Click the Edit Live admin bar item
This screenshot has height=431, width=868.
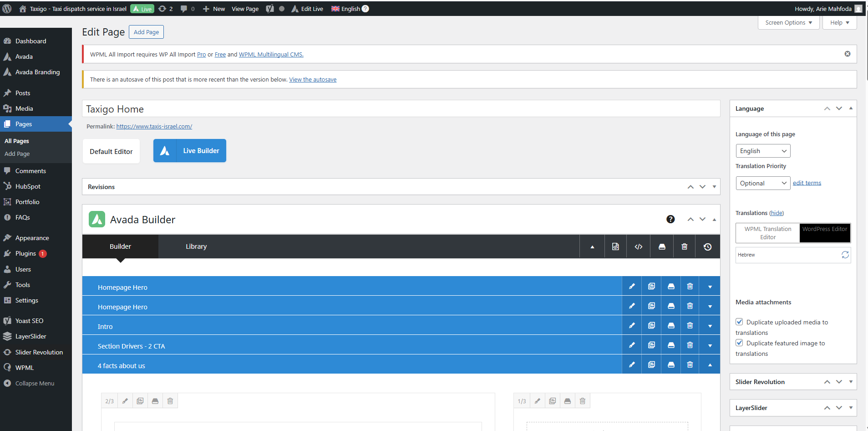tap(307, 9)
